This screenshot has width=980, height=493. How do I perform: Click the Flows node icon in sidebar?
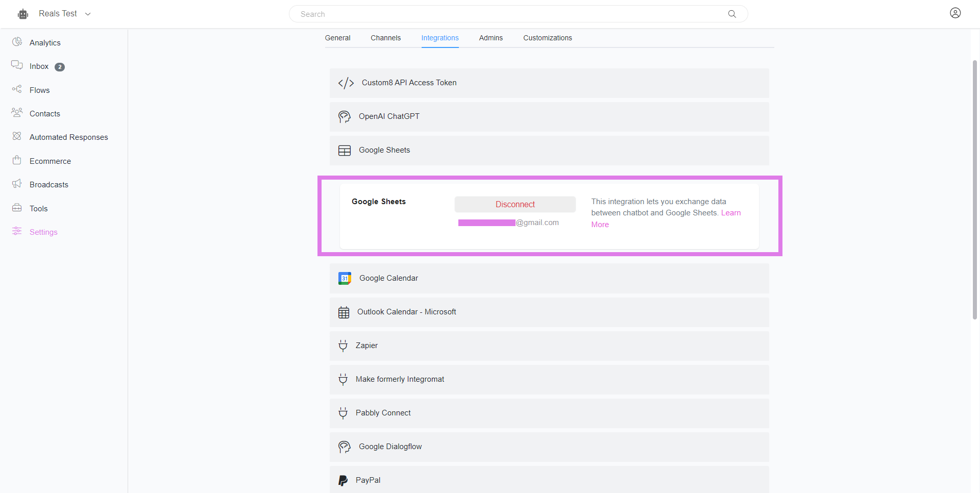point(17,89)
